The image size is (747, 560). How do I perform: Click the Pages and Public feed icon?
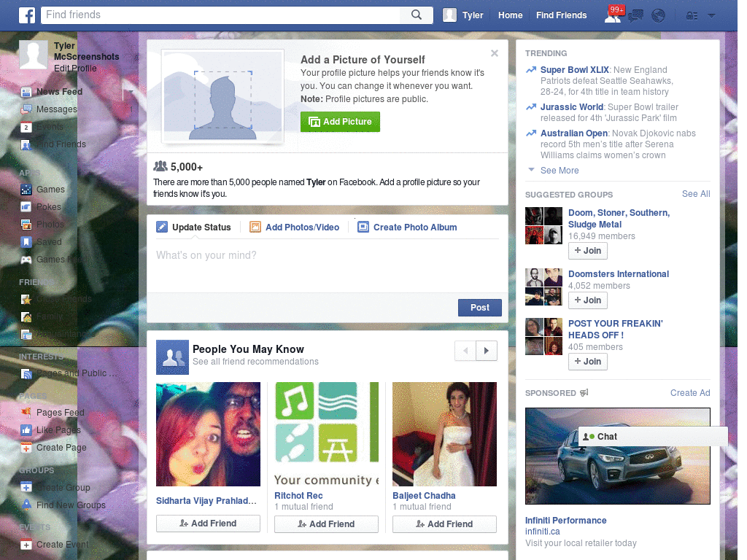tap(26, 374)
